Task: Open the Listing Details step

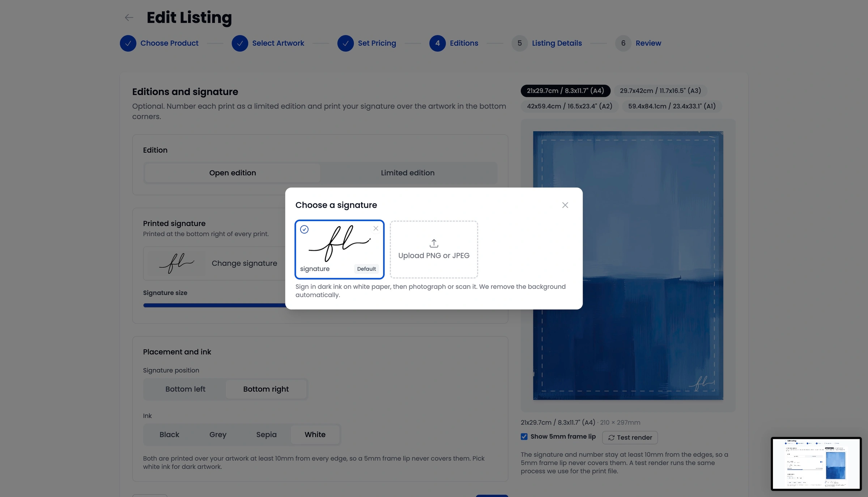Action: 557,43
